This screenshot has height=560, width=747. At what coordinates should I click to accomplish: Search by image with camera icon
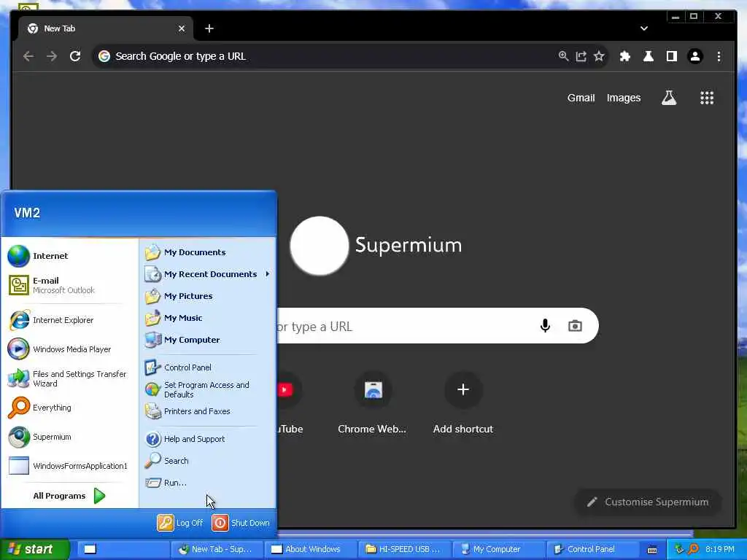pyautogui.click(x=575, y=326)
